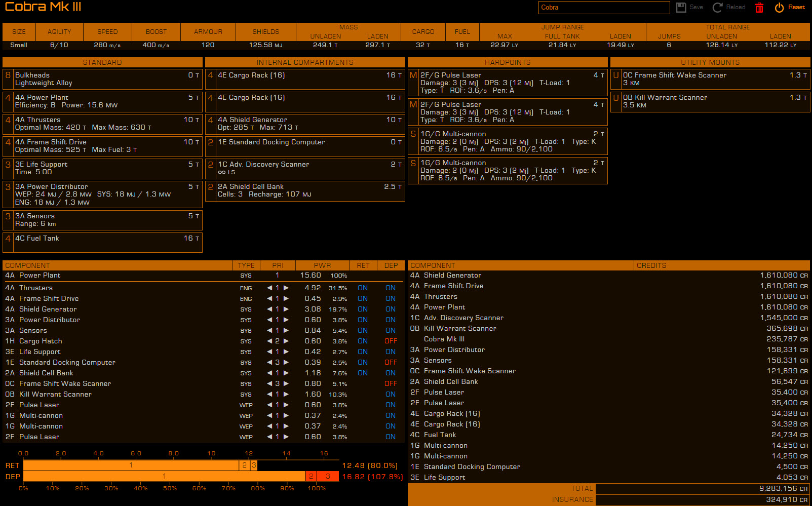
Task: Toggle Cargo Hatch deployed OFF switch
Action: [x=391, y=341]
